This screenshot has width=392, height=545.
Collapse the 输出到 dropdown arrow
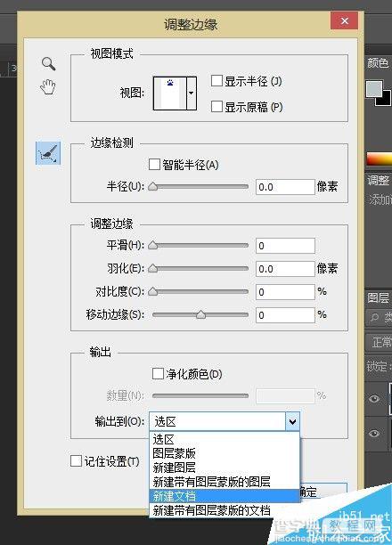292,421
